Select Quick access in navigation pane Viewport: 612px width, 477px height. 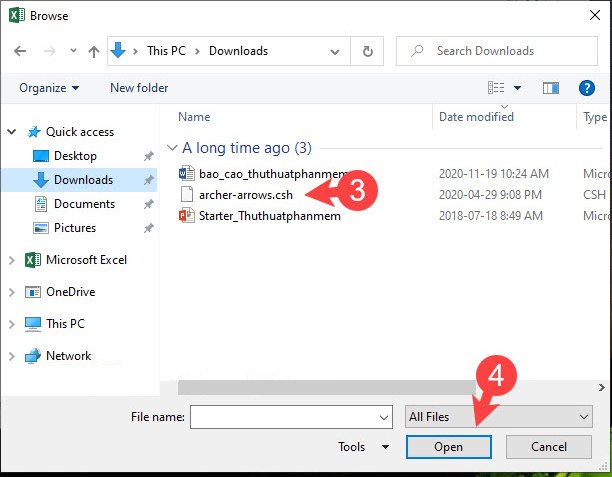80,132
